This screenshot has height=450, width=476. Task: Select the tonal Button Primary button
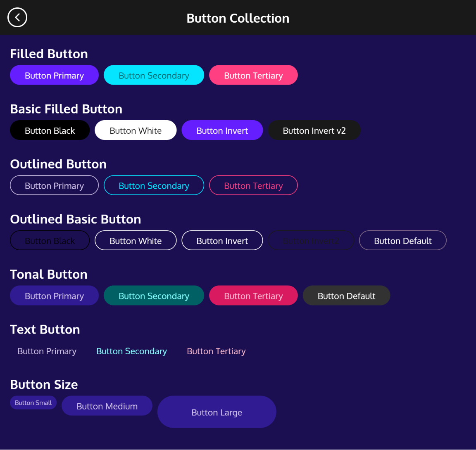54,296
